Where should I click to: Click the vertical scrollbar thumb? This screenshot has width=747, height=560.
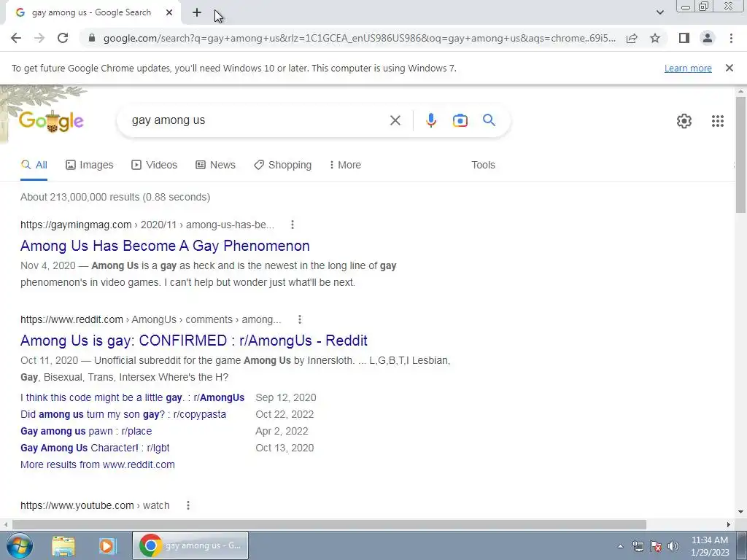point(740,155)
